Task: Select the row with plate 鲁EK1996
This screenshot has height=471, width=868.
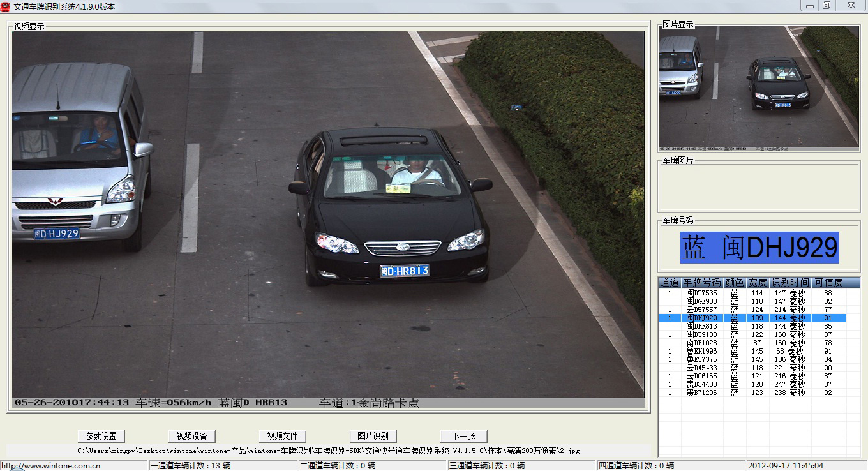Action: (x=701, y=351)
